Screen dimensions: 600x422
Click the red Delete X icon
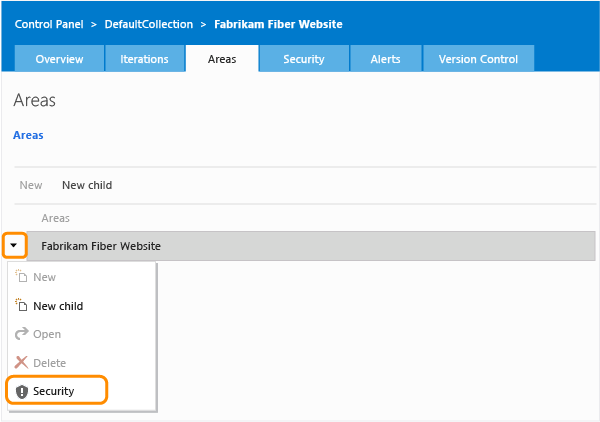point(21,362)
